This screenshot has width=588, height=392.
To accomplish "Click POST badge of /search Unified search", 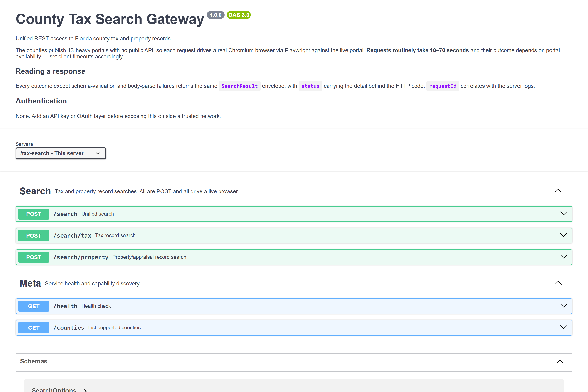I will [34, 214].
